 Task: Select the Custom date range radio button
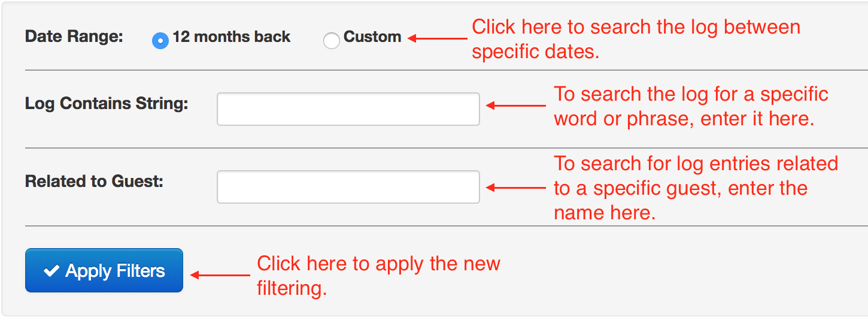coord(331,40)
